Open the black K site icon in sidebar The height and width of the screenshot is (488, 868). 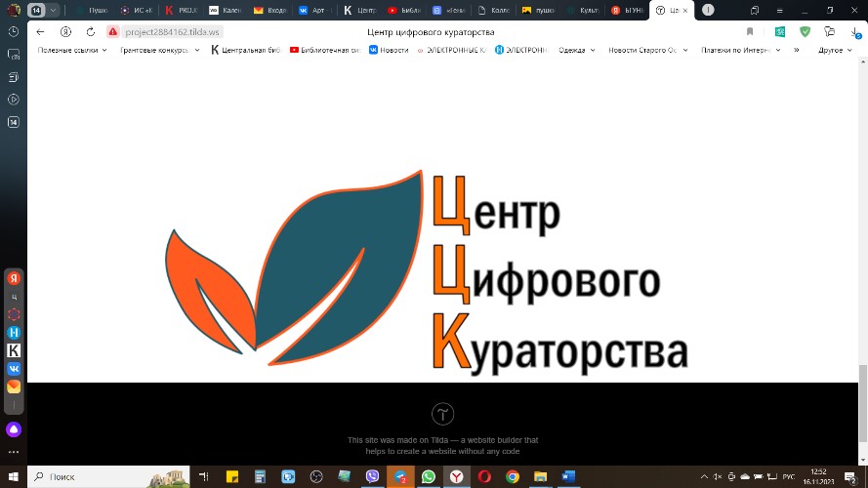point(14,350)
